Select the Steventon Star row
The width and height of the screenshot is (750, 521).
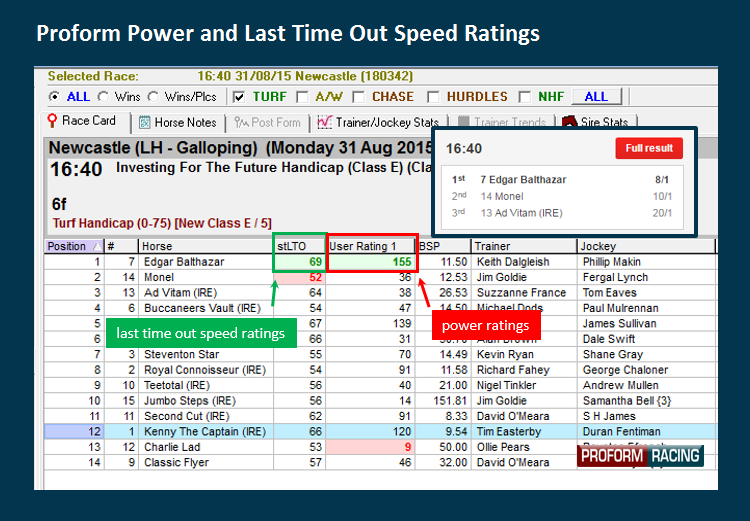point(380,355)
